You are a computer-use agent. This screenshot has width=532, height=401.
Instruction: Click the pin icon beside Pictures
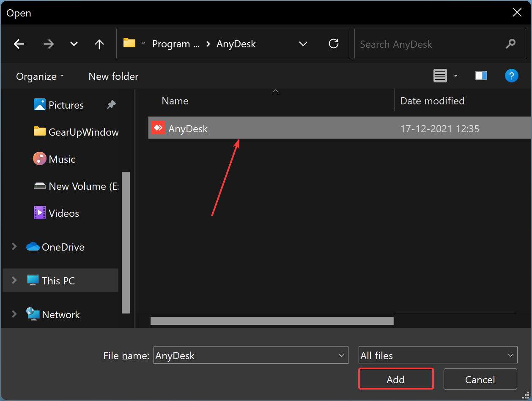coord(111,105)
